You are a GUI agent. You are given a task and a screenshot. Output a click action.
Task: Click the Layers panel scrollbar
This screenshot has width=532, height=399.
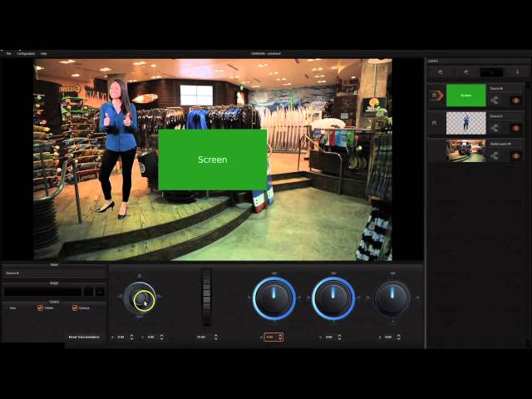(x=528, y=214)
